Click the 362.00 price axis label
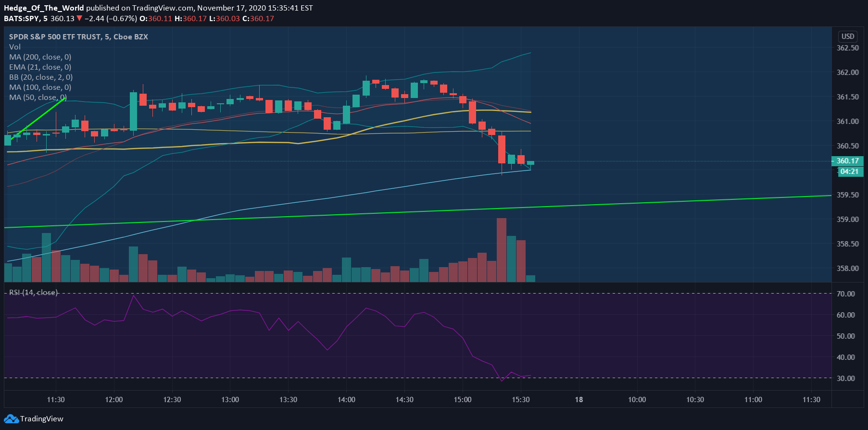The height and width of the screenshot is (430, 868). pyautogui.click(x=848, y=73)
